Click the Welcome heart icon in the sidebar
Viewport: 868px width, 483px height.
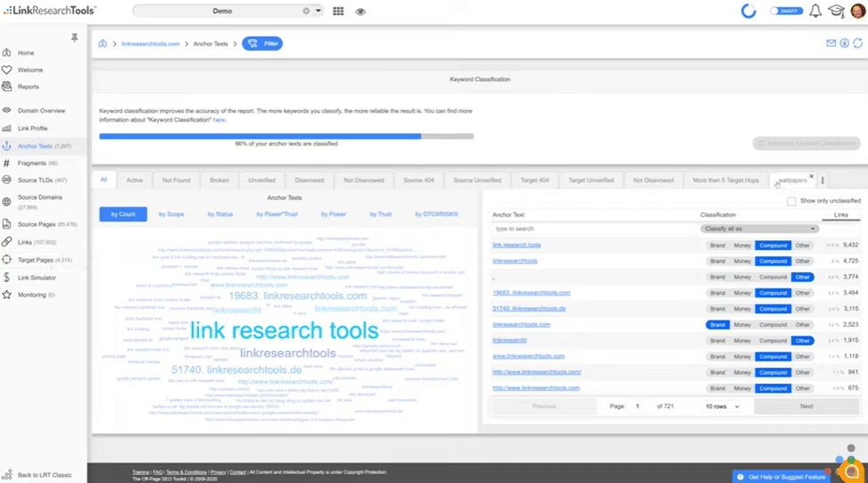click(6, 70)
